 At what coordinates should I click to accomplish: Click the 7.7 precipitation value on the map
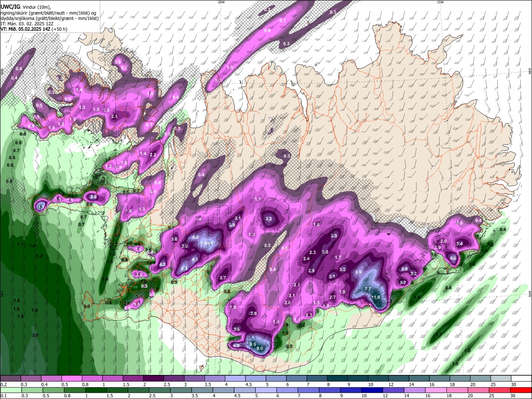pyautogui.click(x=368, y=289)
